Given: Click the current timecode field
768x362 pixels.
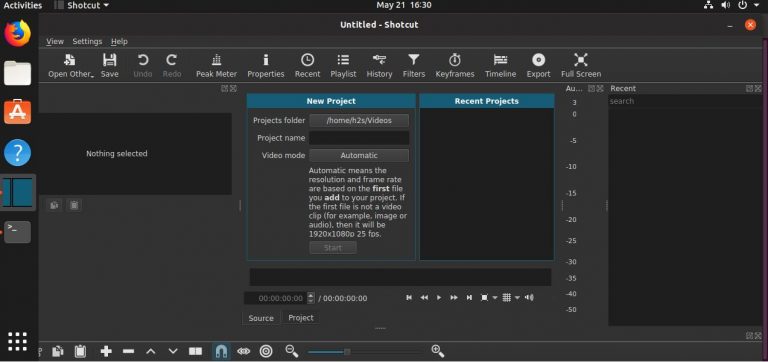Looking at the screenshot, I should click(276, 298).
